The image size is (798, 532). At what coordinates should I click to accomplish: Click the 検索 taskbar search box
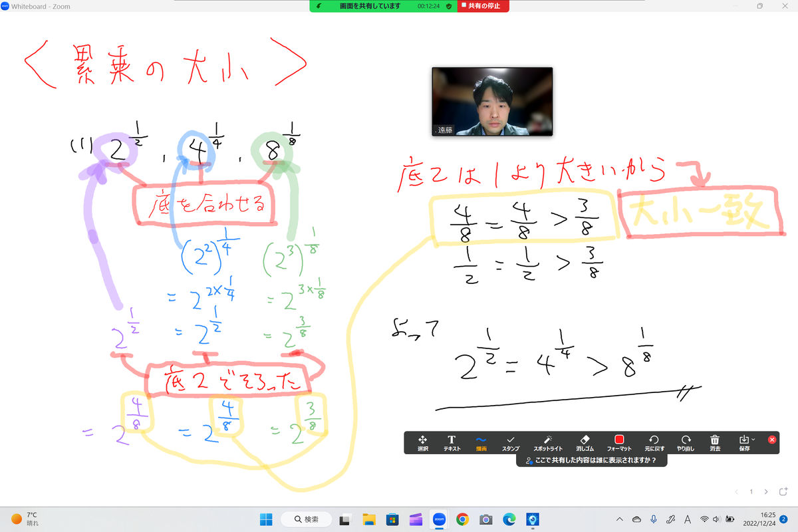point(307,519)
